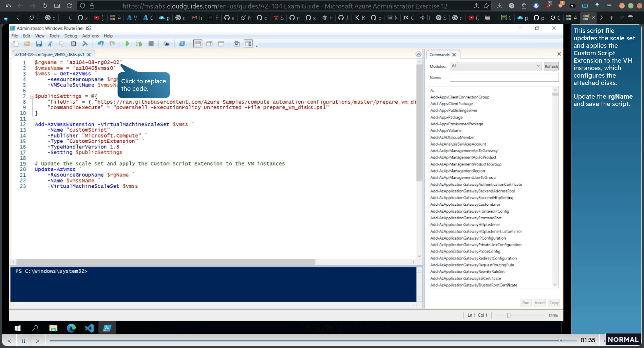The height and width of the screenshot is (348, 644).
Task: Open the Help menu
Action: point(108,36)
